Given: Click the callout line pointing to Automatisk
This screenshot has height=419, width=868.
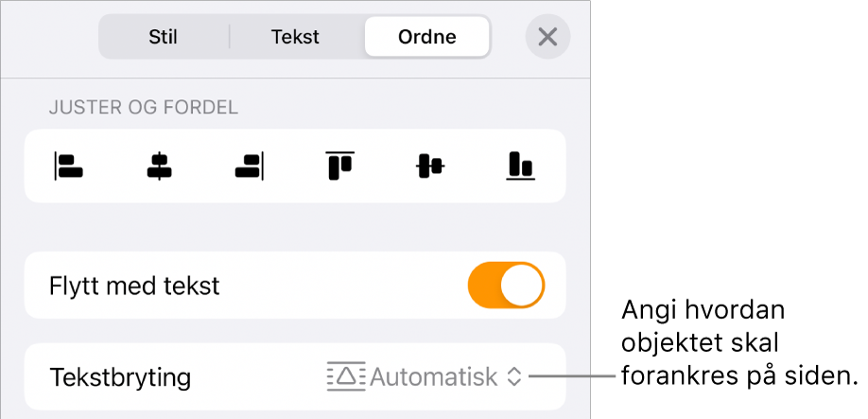Looking at the screenshot, I should pos(572,376).
